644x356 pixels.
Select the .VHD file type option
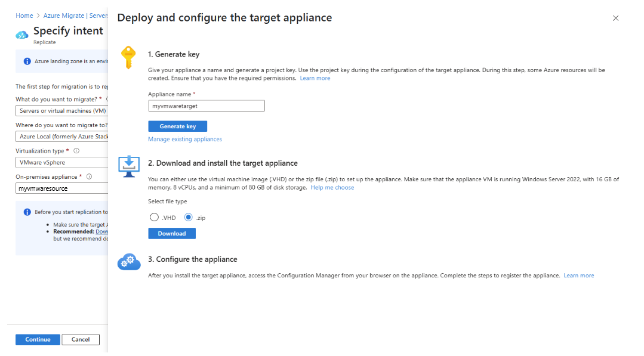coord(153,216)
